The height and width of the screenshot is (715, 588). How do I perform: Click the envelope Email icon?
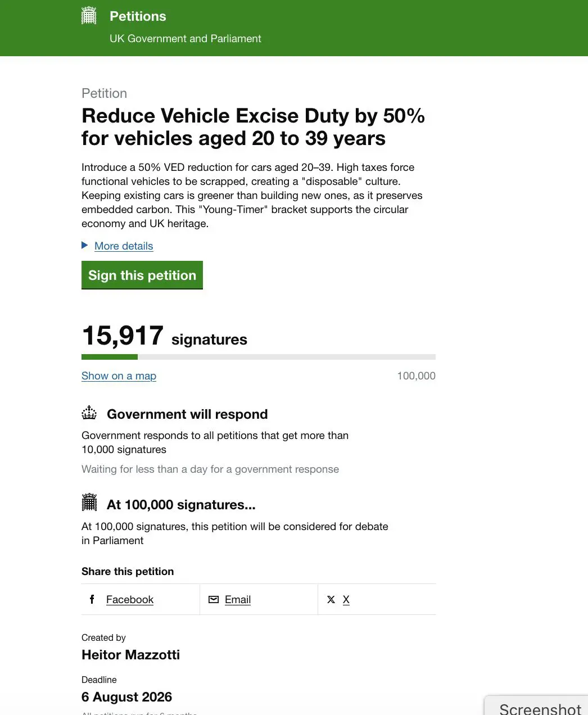coord(214,599)
